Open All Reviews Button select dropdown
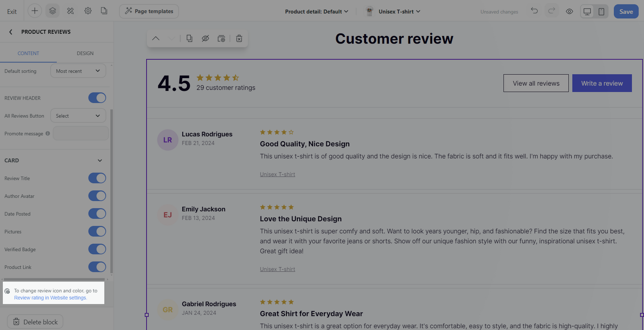644x330 pixels. point(78,116)
